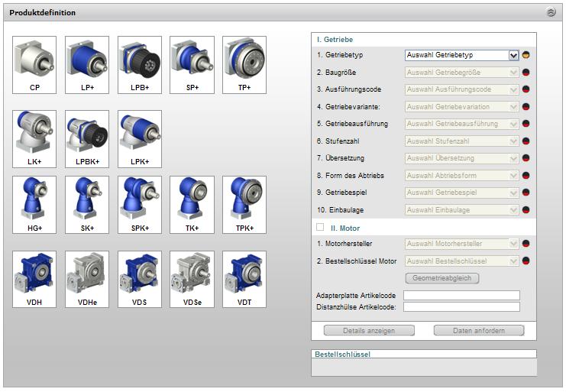Choose the SPK+ gearbox icon
This screenshot has width=566, height=392.
pos(140,205)
